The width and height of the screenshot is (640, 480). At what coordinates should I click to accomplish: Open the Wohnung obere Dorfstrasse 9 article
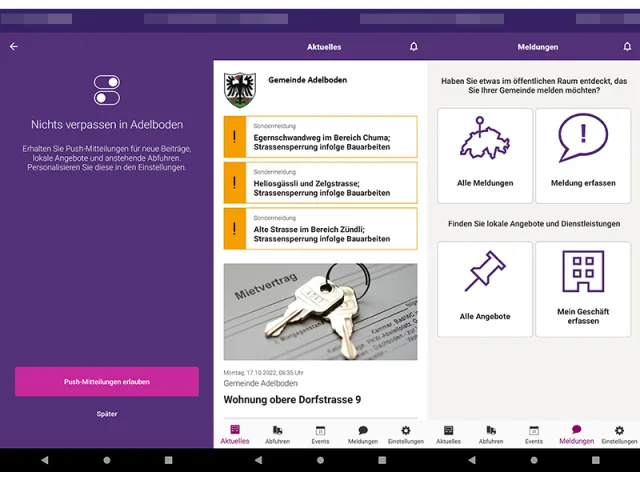[x=292, y=399]
